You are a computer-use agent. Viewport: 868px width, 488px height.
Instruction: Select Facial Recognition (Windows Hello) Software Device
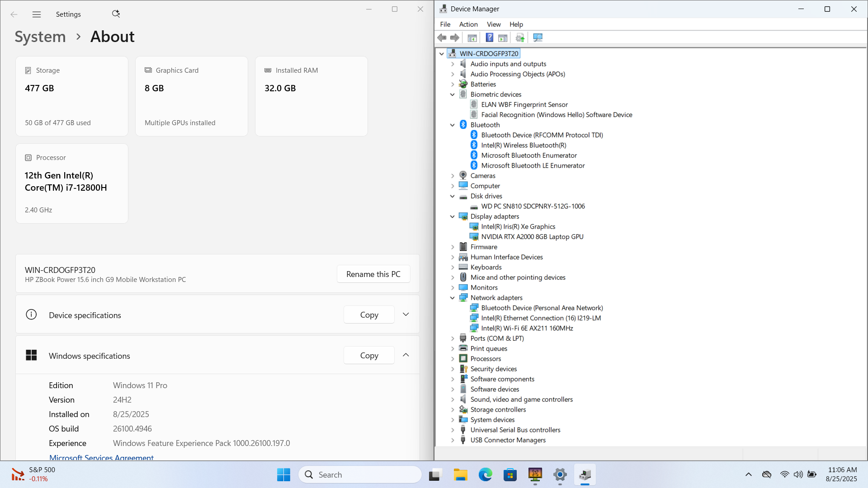[x=556, y=115]
